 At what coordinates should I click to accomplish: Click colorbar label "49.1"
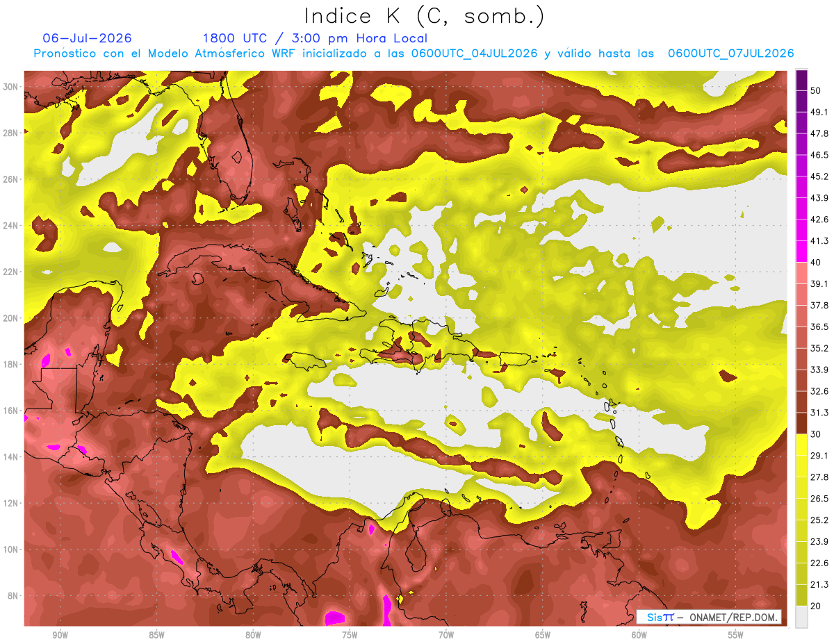819,112
